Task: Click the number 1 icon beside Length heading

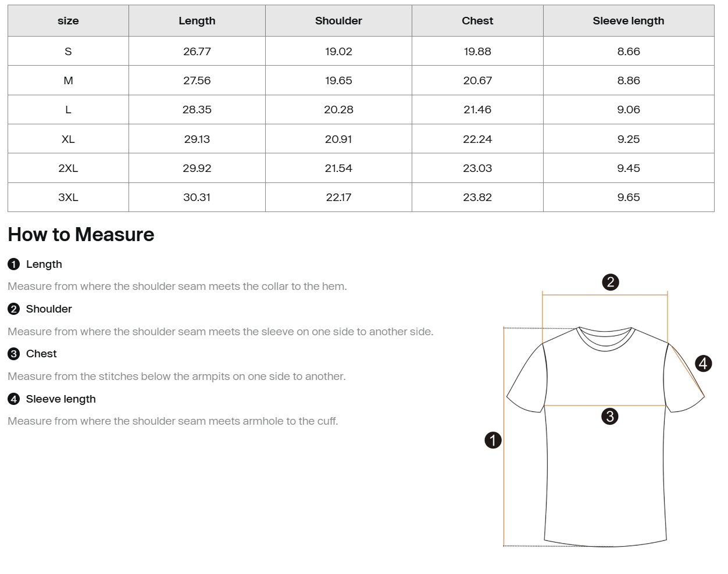Action: (x=14, y=264)
